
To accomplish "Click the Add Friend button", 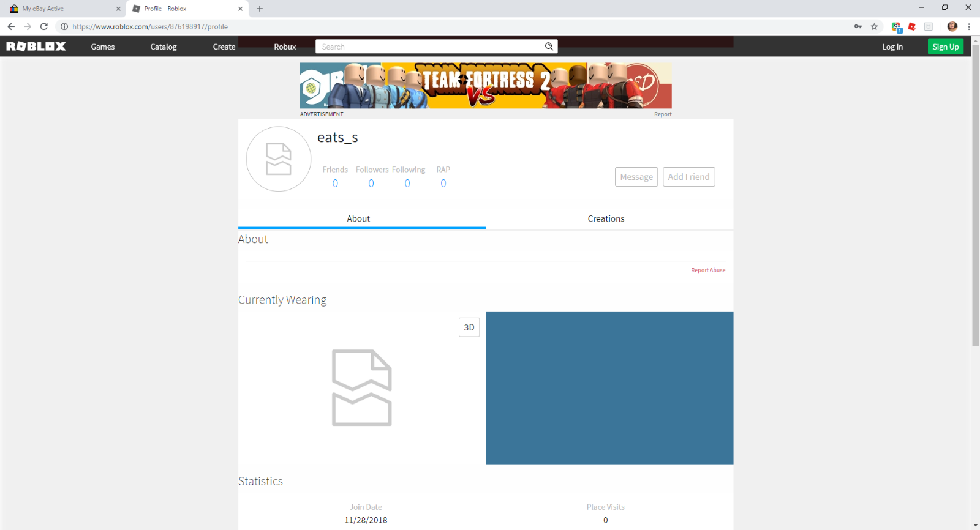I will [689, 177].
